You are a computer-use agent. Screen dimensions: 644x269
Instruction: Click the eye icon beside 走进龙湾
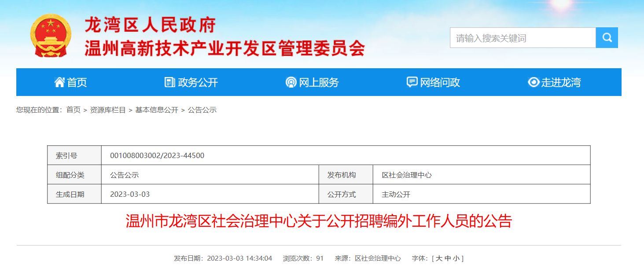point(534,82)
